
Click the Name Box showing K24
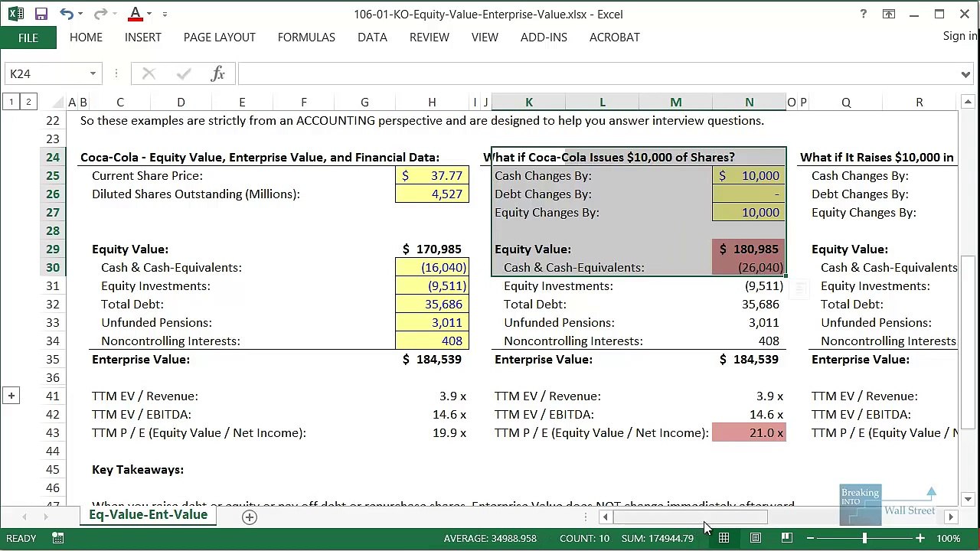46,73
